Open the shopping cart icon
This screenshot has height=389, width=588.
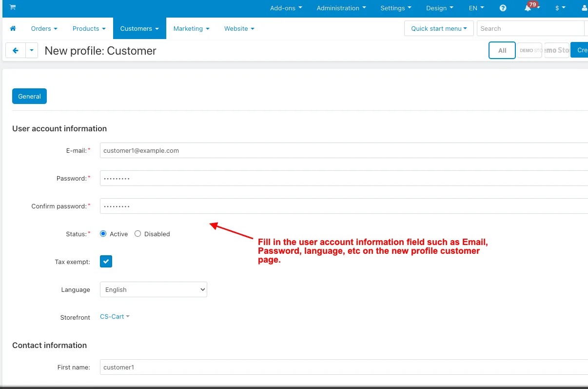tap(13, 7)
